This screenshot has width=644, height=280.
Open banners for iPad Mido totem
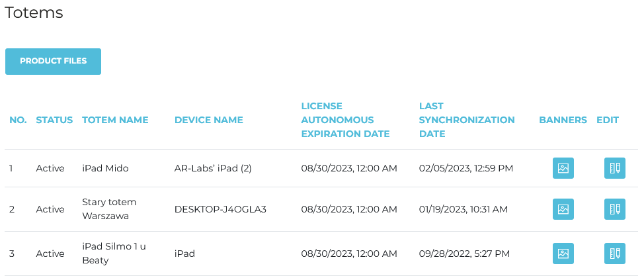point(563,168)
